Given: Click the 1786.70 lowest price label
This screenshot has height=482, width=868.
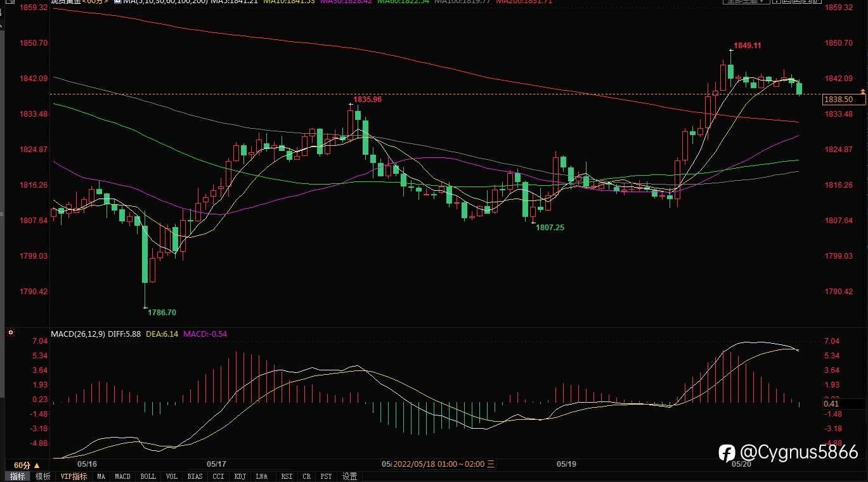Looking at the screenshot, I should (x=162, y=313).
